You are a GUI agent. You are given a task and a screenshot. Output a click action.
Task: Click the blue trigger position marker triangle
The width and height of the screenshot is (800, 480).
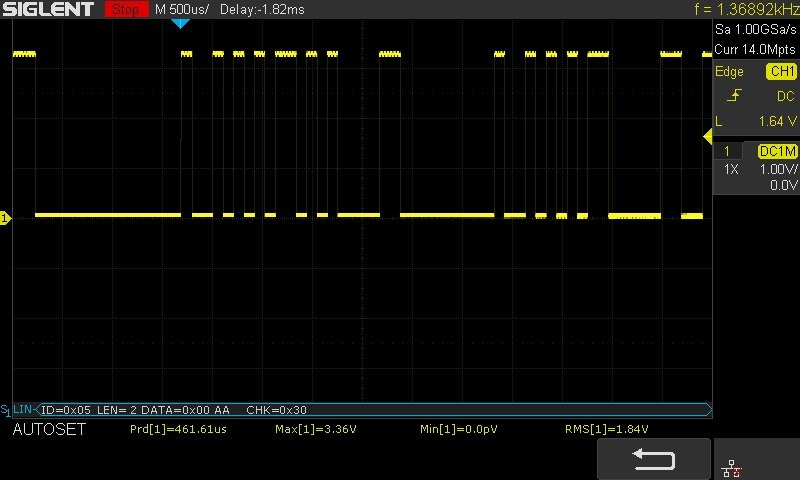pos(180,23)
